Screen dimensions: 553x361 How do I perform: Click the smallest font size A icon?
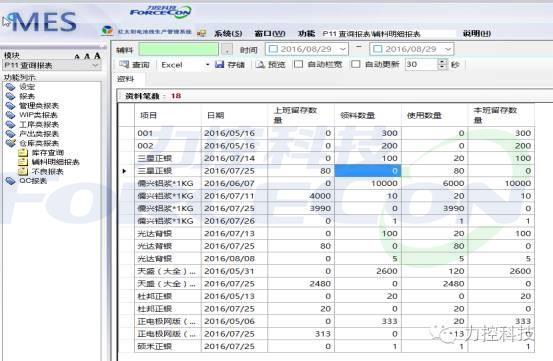[x=77, y=57]
